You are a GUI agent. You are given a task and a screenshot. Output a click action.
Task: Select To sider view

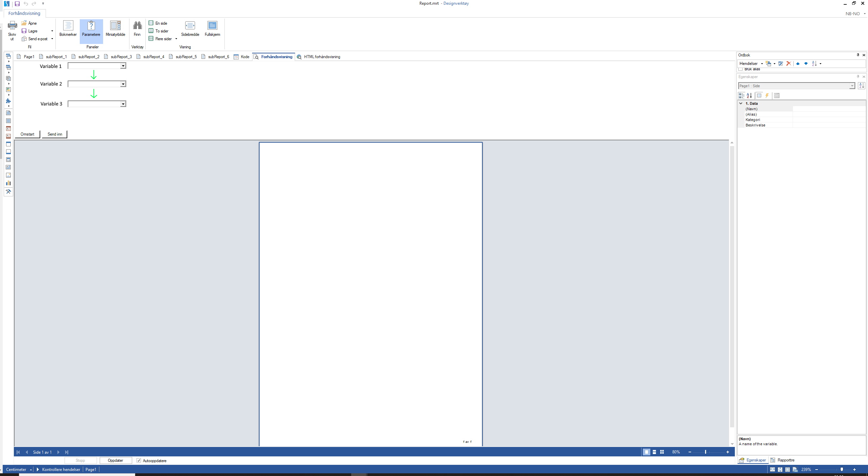tap(159, 31)
